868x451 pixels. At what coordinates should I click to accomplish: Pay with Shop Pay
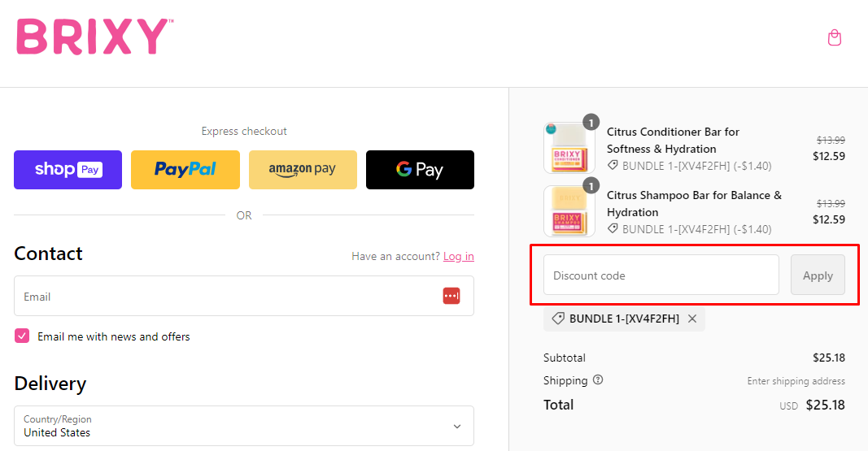pyautogui.click(x=68, y=170)
